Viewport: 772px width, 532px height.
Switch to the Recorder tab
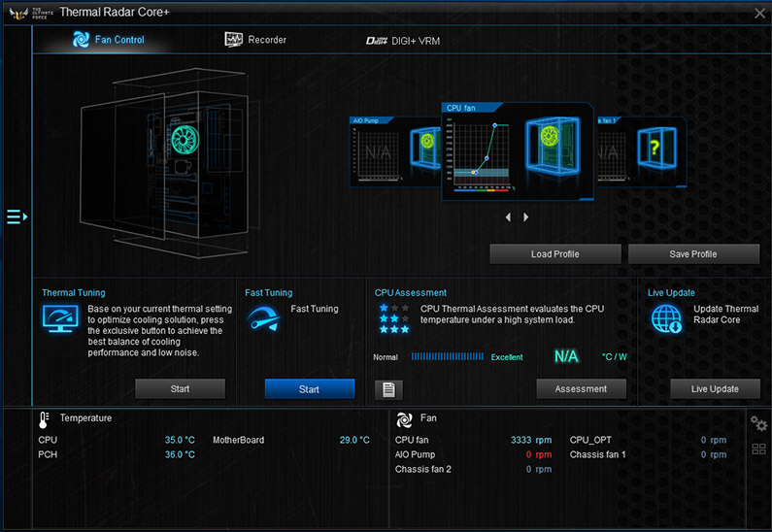point(255,40)
